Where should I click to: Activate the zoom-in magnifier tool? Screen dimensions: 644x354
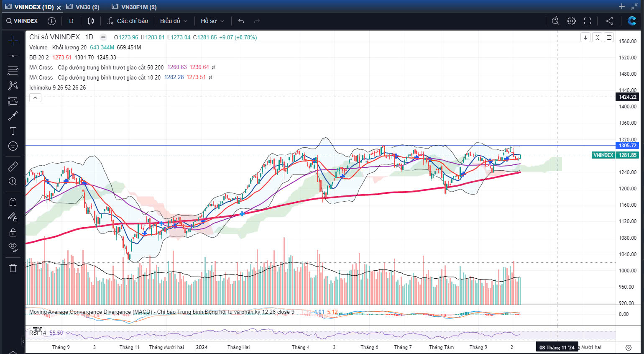click(x=13, y=181)
